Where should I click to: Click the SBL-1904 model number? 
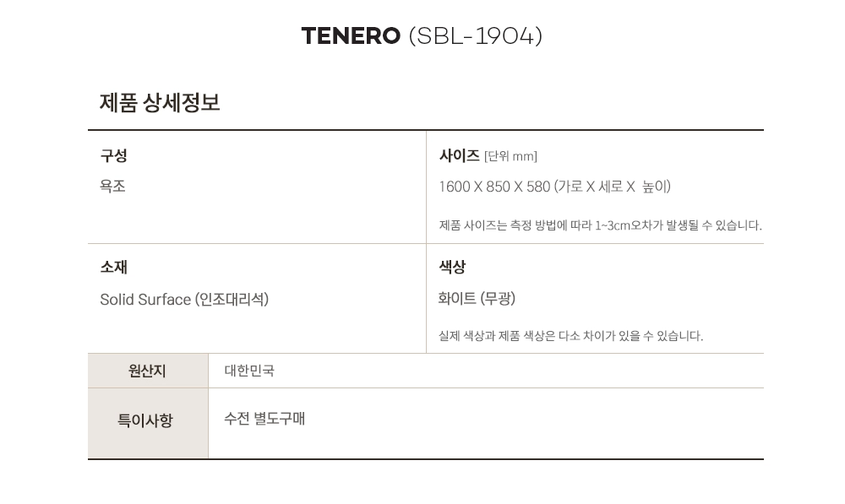(x=475, y=36)
